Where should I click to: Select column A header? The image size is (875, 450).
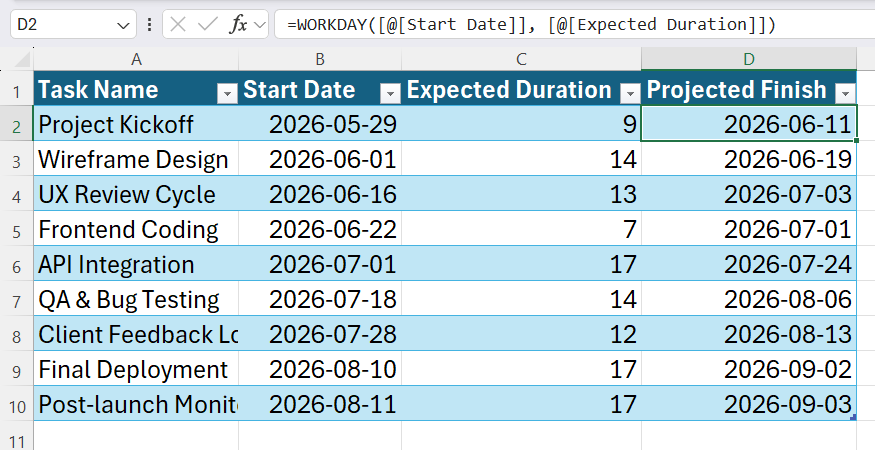point(136,59)
